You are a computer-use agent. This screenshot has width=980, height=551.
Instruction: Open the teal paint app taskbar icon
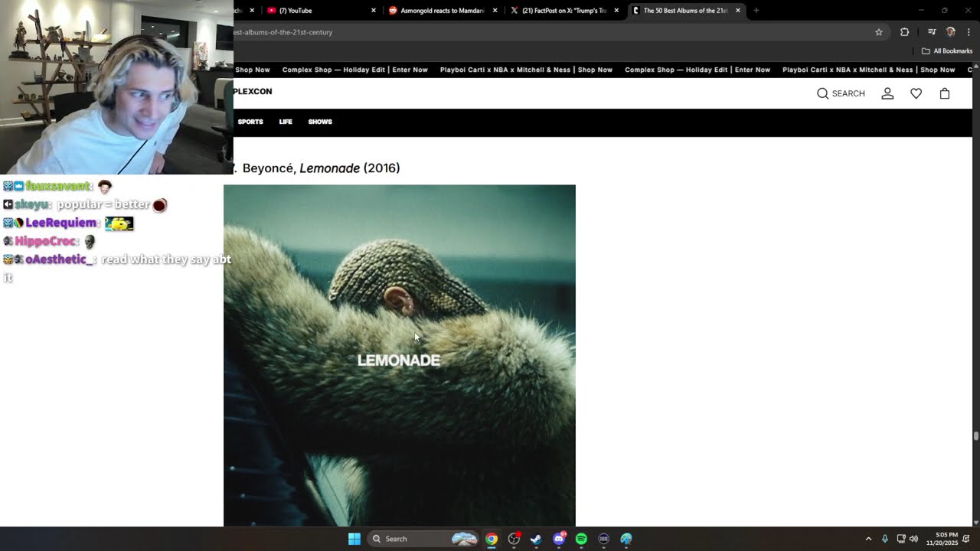[626, 539]
